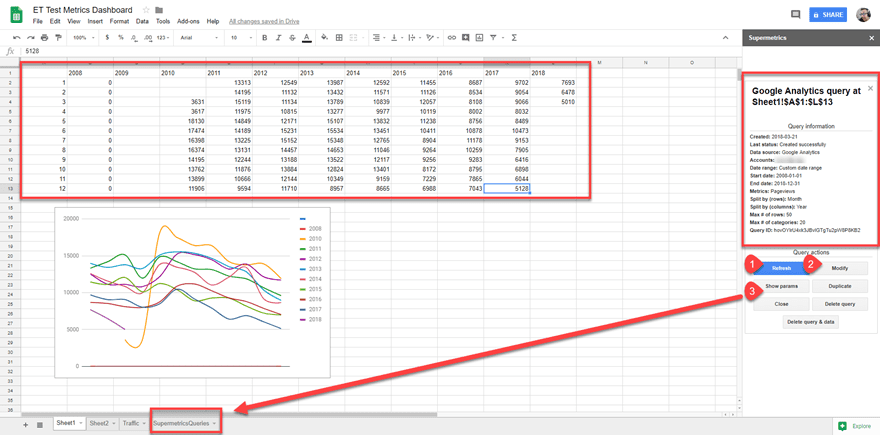Open the View menu
880x435 pixels.
pos(74,21)
